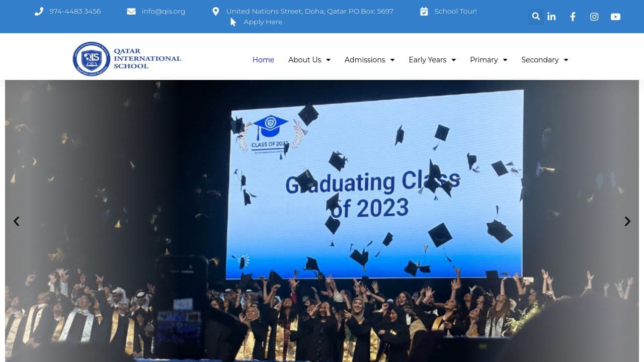Select Home in the navigation bar
644x362 pixels.
(x=263, y=59)
